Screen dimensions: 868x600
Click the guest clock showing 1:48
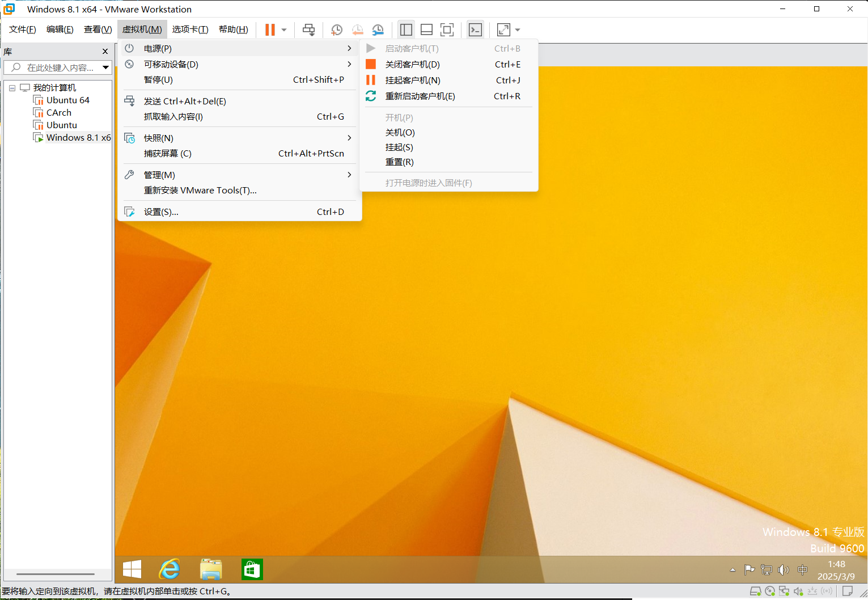coord(836,570)
